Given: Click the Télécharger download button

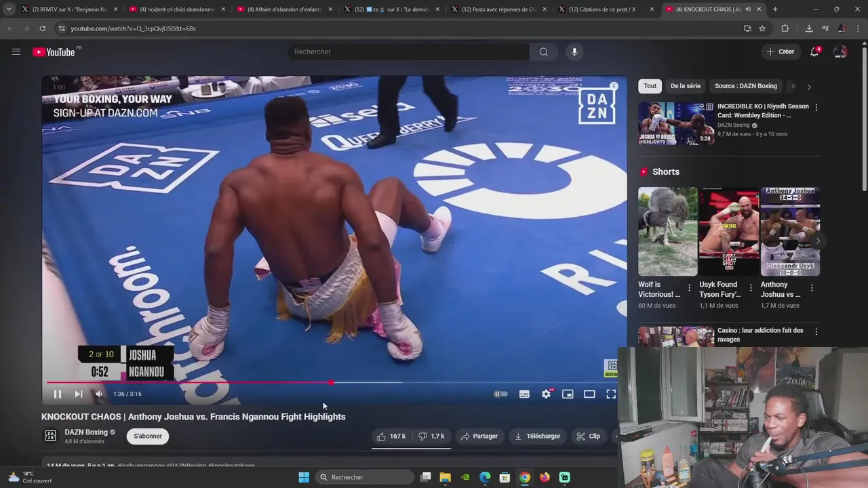Looking at the screenshot, I should (x=537, y=436).
